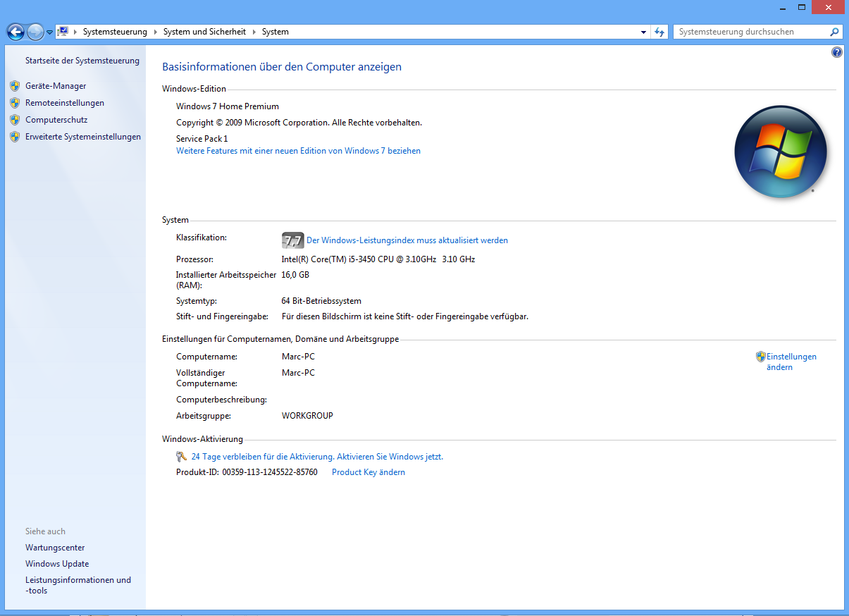Viewport: 849px width, 616px height.
Task: Click Weitere Features mit einer neuen Edition link
Action: (x=298, y=151)
